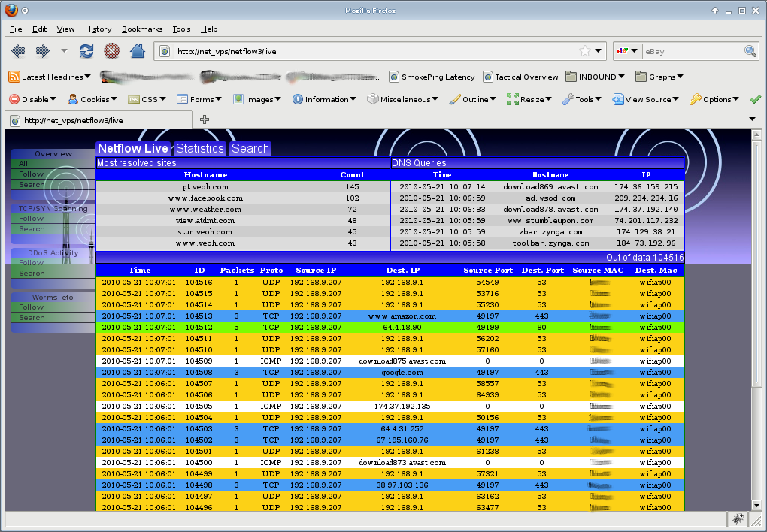Viewport: 767px width, 532px height.
Task: Click Follow under TCP/SYN Scanning
Action: click(x=32, y=218)
